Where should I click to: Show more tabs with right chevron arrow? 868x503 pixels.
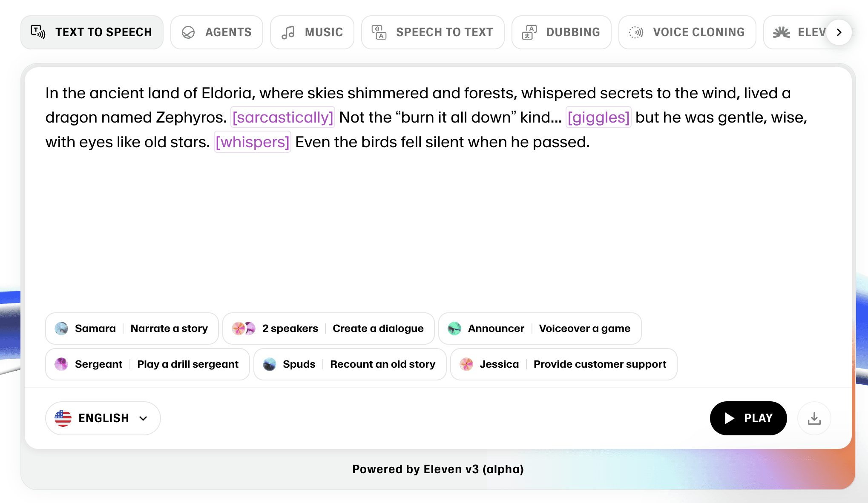pos(839,32)
